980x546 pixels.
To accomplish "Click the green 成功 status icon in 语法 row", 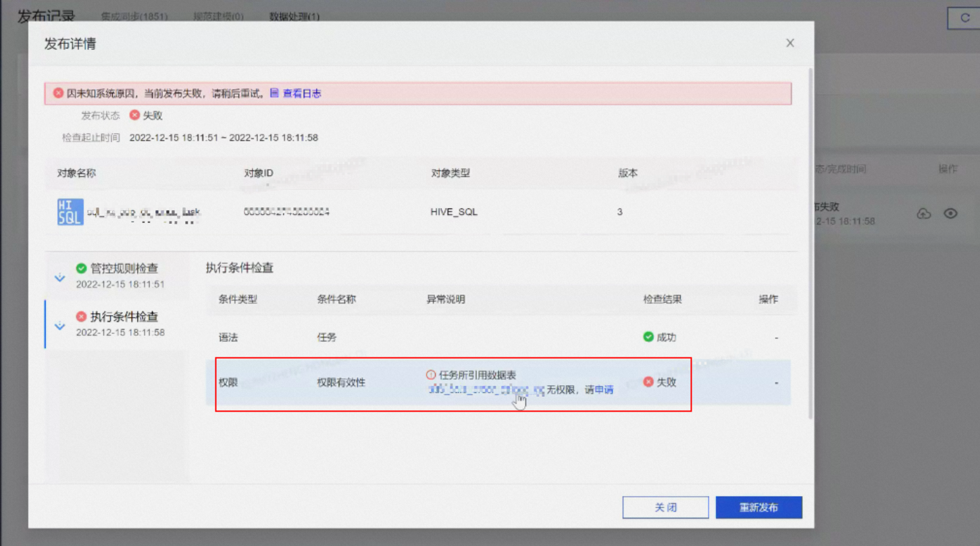I will point(648,337).
